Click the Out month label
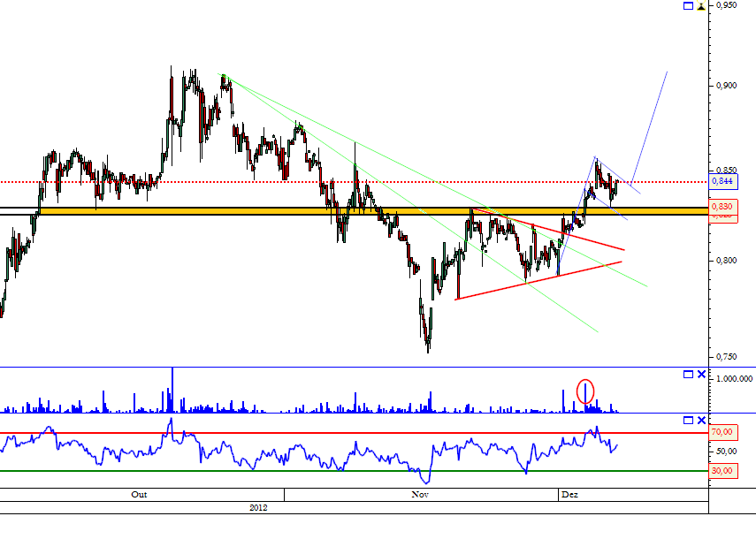 [x=139, y=495]
